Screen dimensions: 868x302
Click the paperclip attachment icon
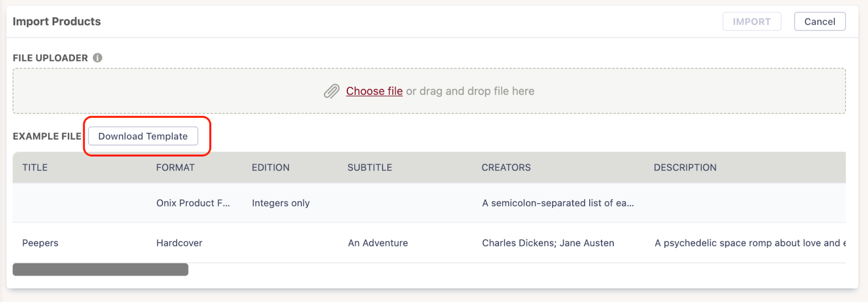(331, 91)
